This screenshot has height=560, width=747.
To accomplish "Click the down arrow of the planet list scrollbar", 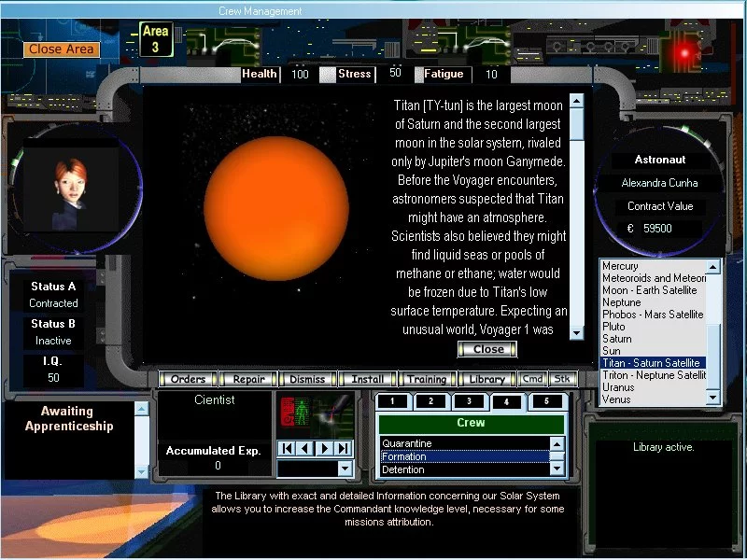I will 712,398.
